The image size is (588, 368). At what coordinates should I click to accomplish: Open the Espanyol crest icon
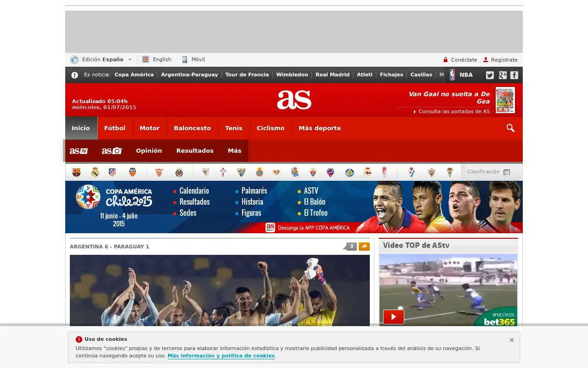coord(259,172)
